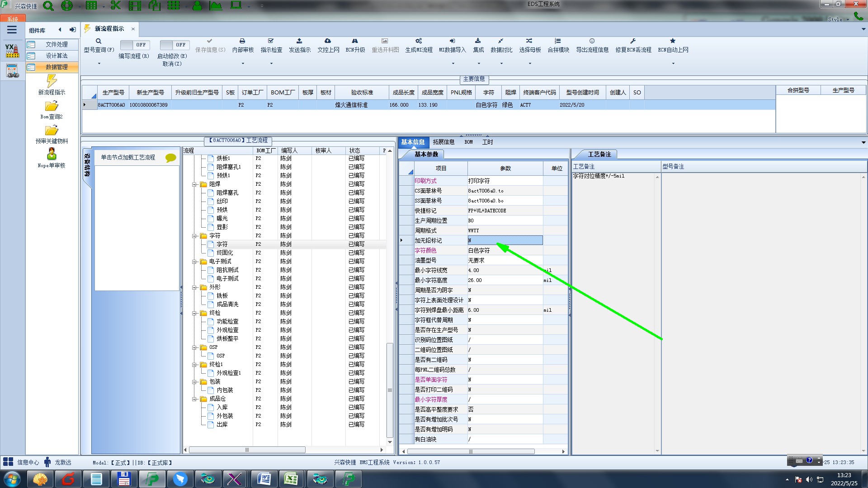The width and height of the screenshot is (868, 488).
Task: Collapse the 电子测试 folder node
Action: tap(194, 262)
